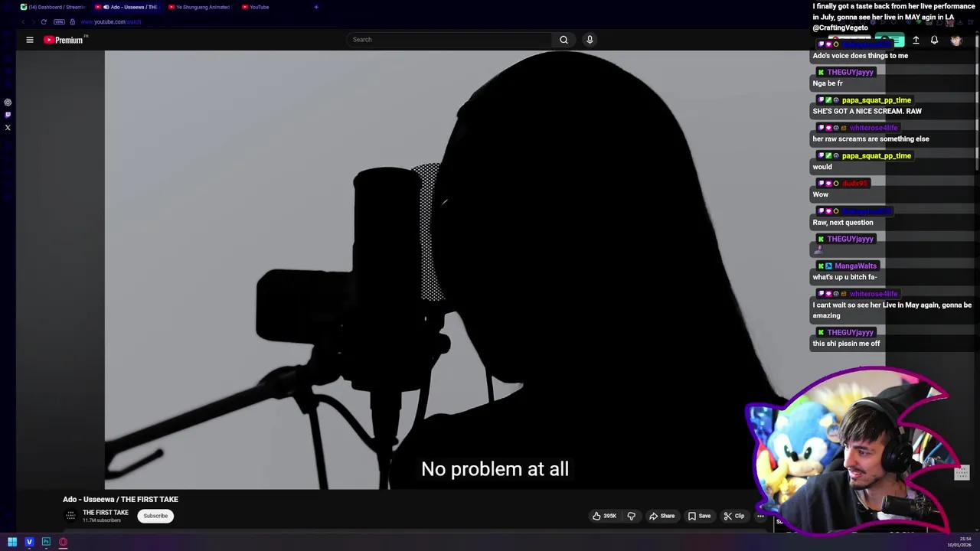
Task: Open THE FIRST TAKE channel avatar
Action: click(70, 516)
